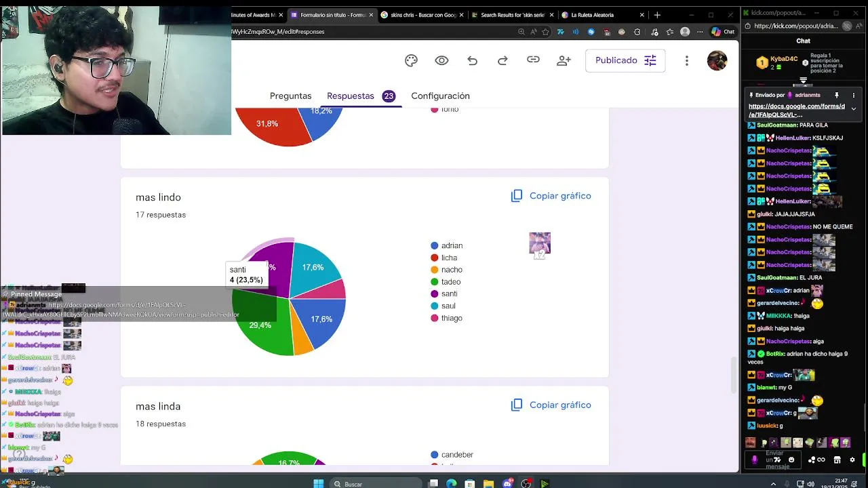
Task: Click the KybaD4C top gifter name in Kick
Action: coord(783,59)
